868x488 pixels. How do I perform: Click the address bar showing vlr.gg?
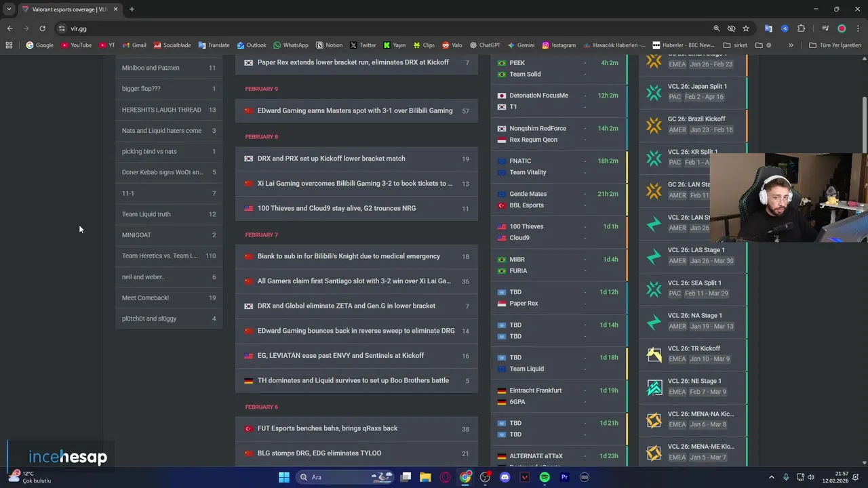[387, 28]
